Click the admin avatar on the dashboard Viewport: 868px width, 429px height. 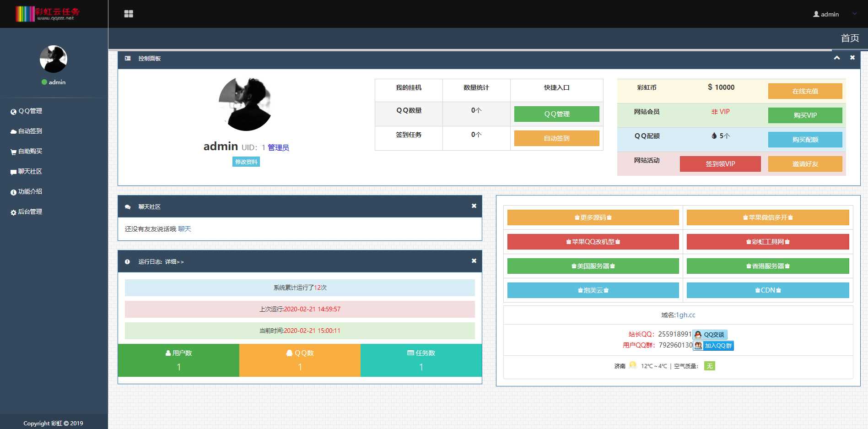[x=245, y=104]
